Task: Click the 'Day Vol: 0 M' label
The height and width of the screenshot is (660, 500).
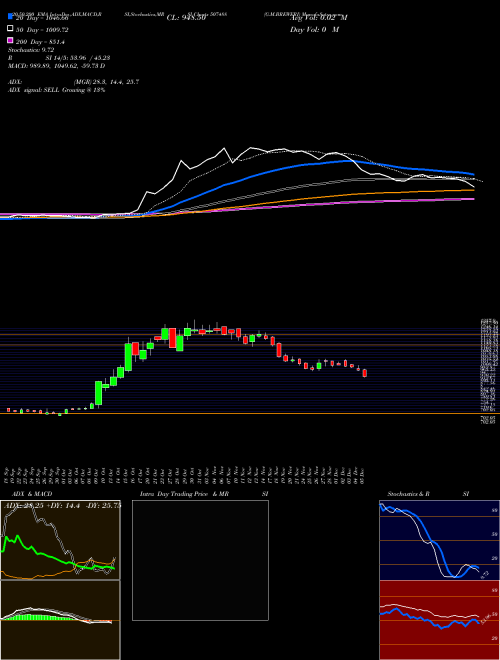Action: [314, 30]
